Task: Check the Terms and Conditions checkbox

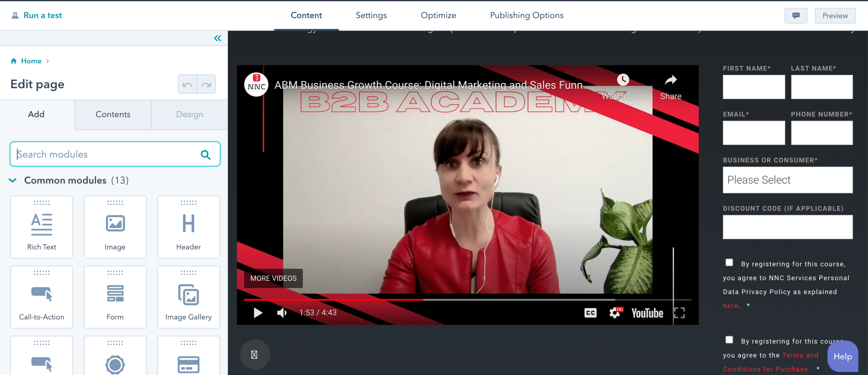Action: (729, 340)
